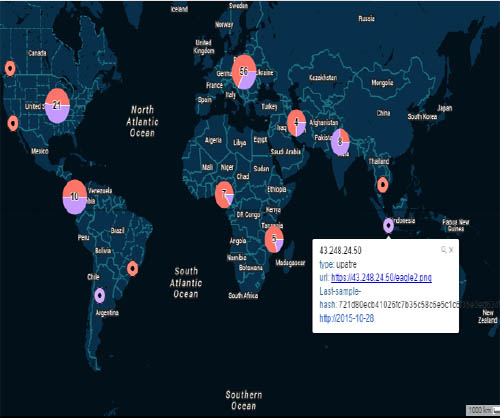Open the cluster marker labeled 56 over Europe
The width and height of the screenshot is (500, 418).
pyautogui.click(x=244, y=72)
